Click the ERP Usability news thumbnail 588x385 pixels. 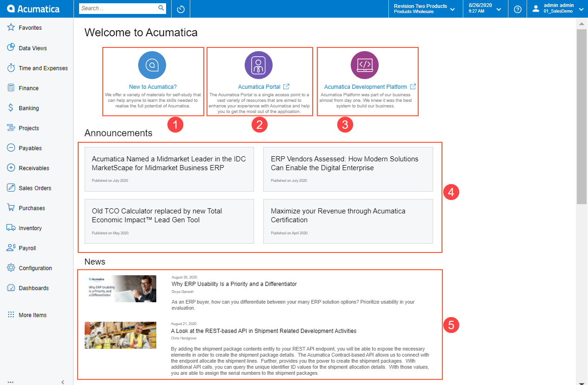[120, 289]
